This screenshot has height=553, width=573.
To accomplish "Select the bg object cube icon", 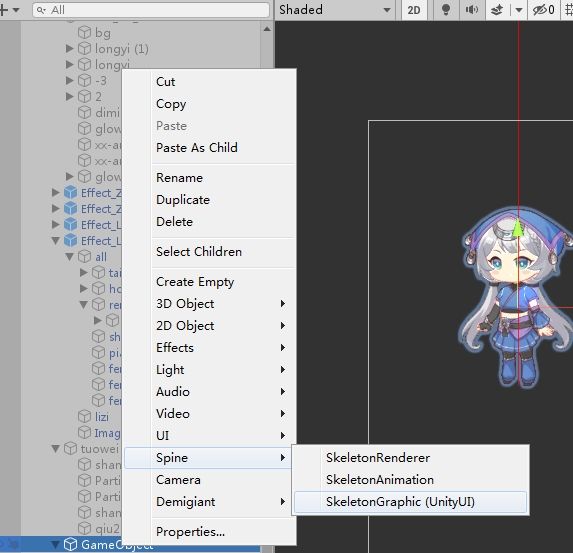I will pos(84,33).
